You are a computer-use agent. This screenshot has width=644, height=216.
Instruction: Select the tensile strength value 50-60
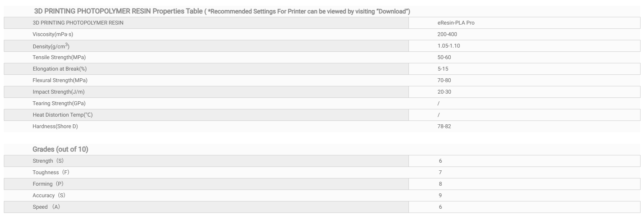(x=444, y=57)
